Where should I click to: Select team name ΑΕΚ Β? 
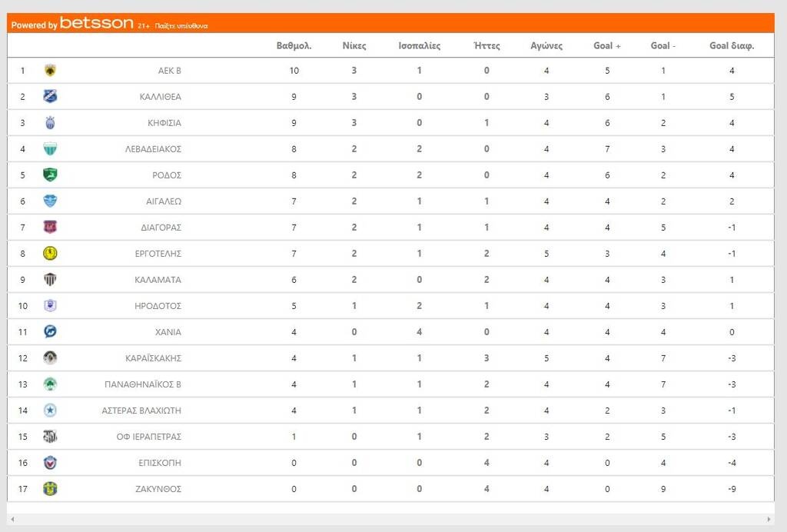169,71
